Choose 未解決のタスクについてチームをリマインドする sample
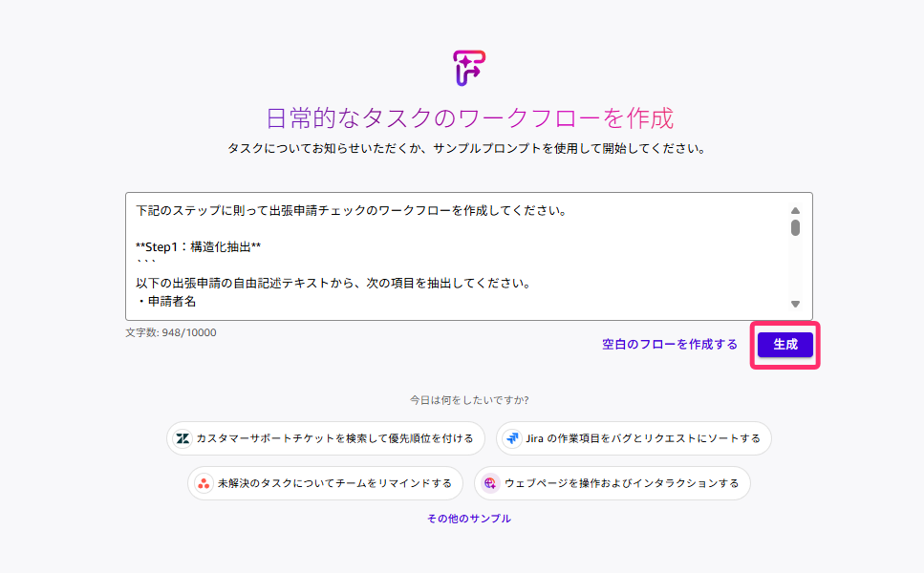924x573 pixels. (325, 483)
